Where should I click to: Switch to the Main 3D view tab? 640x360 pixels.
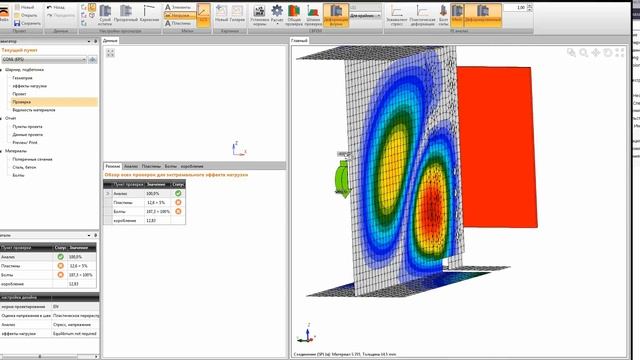(x=299, y=40)
